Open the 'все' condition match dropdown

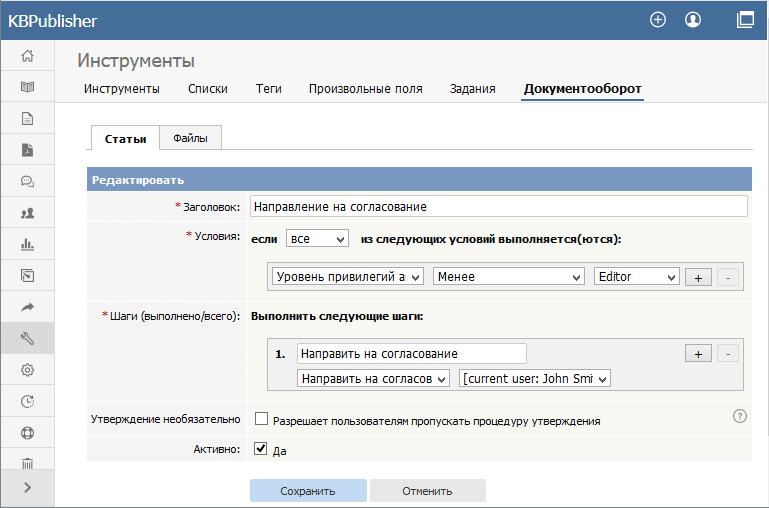[317, 239]
